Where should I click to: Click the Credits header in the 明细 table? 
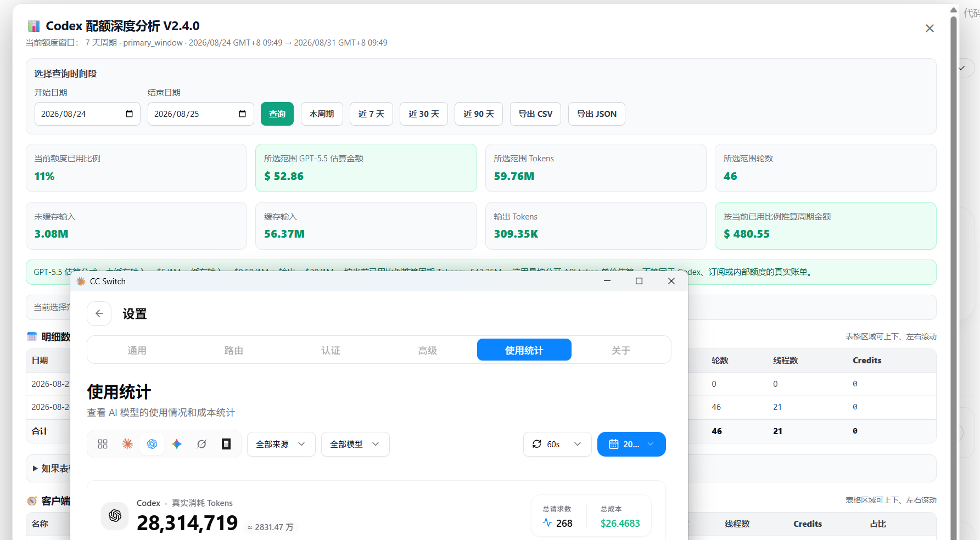point(867,360)
